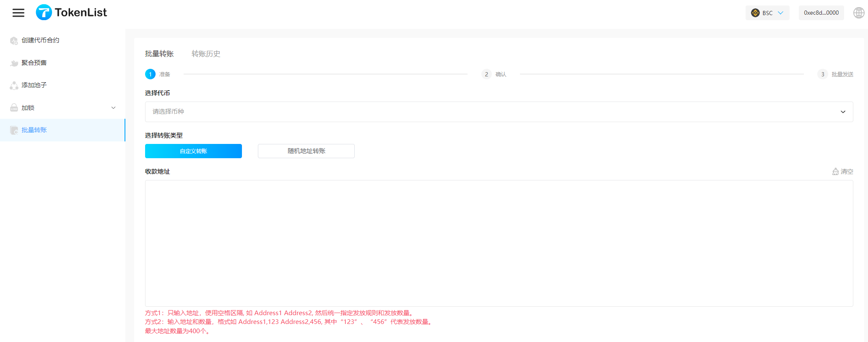Click the BSC chain logo icon

click(x=755, y=13)
